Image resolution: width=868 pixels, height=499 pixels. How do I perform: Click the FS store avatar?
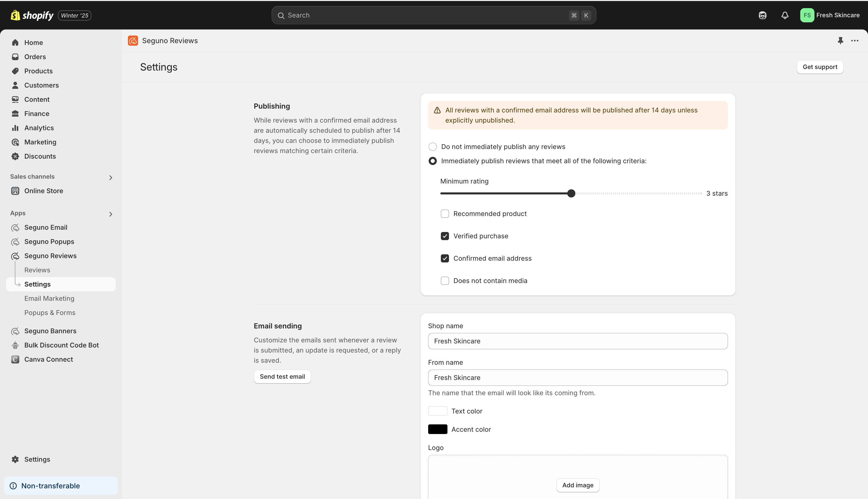click(807, 15)
